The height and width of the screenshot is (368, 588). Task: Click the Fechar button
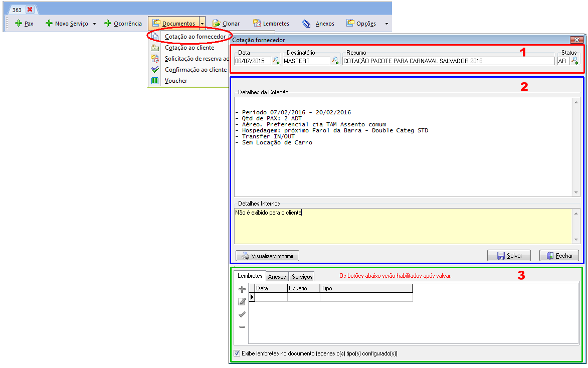pyautogui.click(x=559, y=256)
